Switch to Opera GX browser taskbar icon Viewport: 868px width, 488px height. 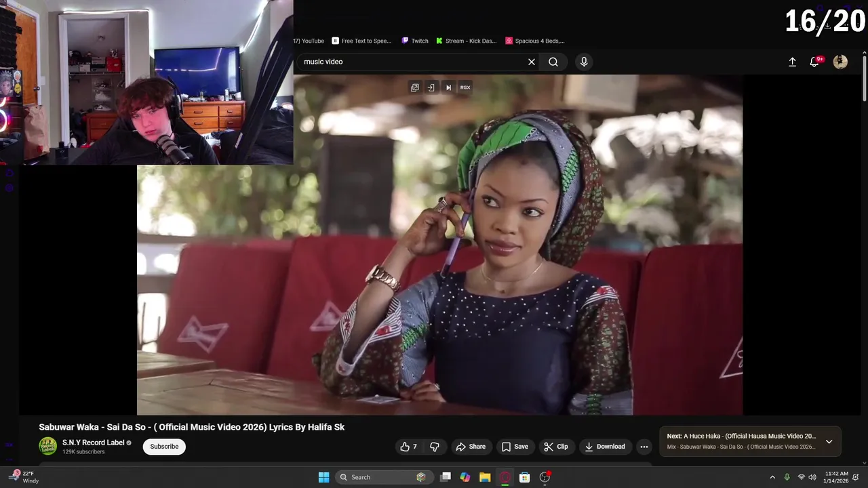(505, 477)
